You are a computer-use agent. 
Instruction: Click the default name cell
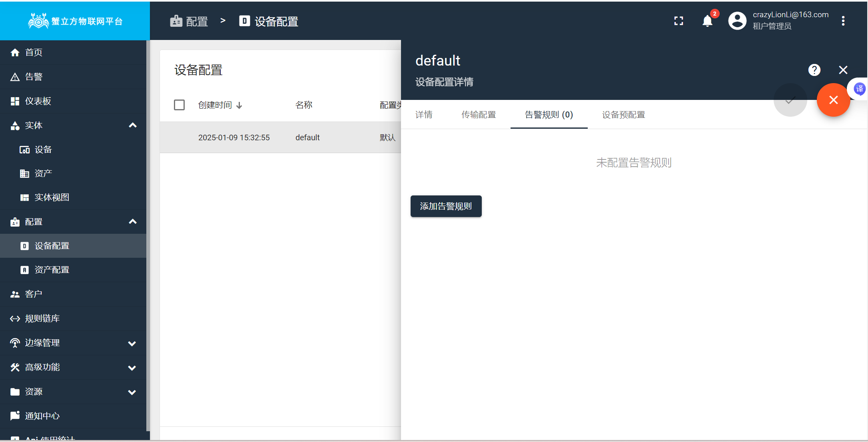(307, 137)
